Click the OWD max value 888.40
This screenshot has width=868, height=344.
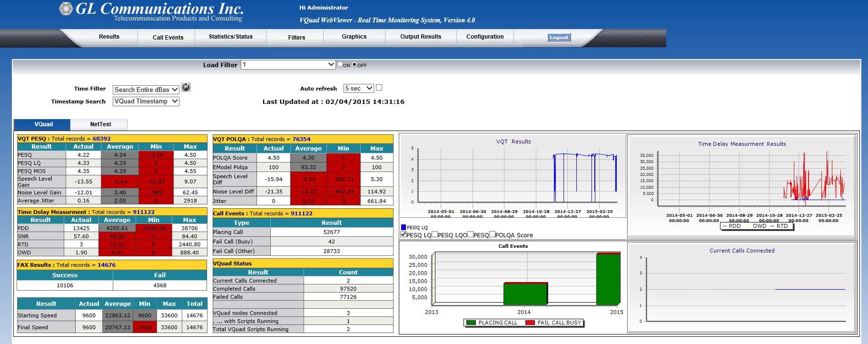pyautogui.click(x=189, y=253)
